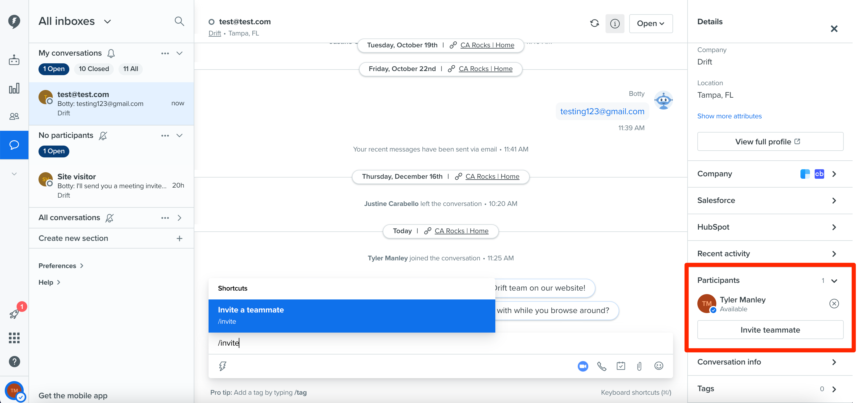Image resolution: width=868 pixels, height=403 pixels.
Task: Select the Conversations chat bubble icon
Action: pyautogui.click(x=14, y=145)
